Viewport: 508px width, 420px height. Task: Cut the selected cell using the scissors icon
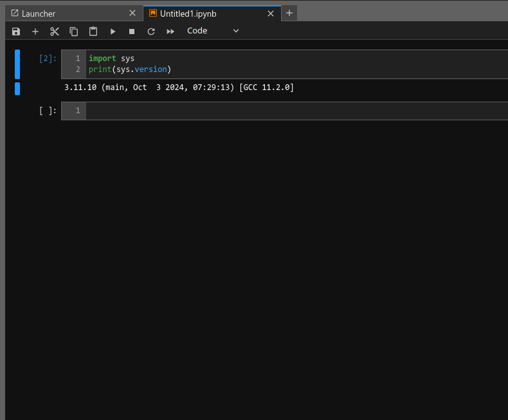click(55, 31)
